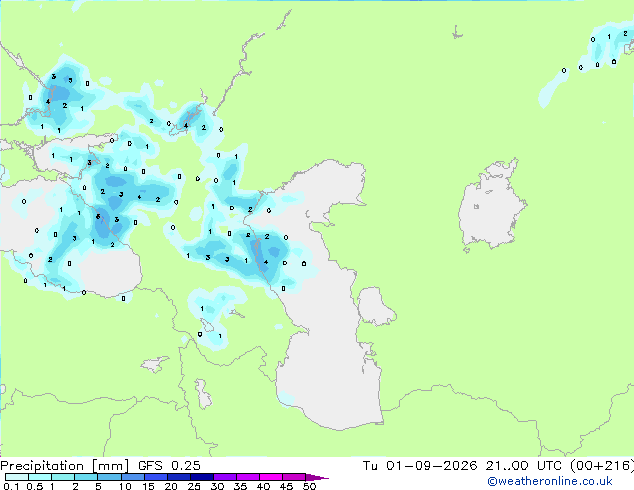
Task: Click the legend label '20'
Action: 171,486
